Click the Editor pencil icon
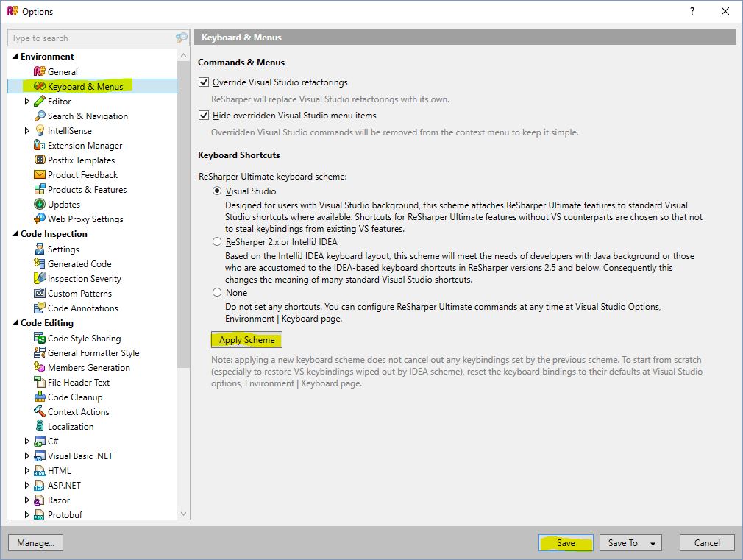 pyautogui.click(x=39, y=101)
